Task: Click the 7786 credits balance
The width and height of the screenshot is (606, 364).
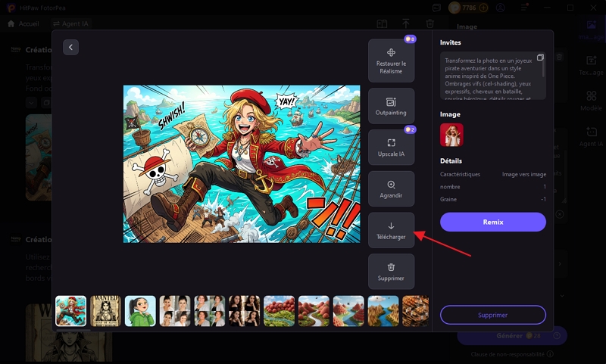Action: click(x=469, y=8)
